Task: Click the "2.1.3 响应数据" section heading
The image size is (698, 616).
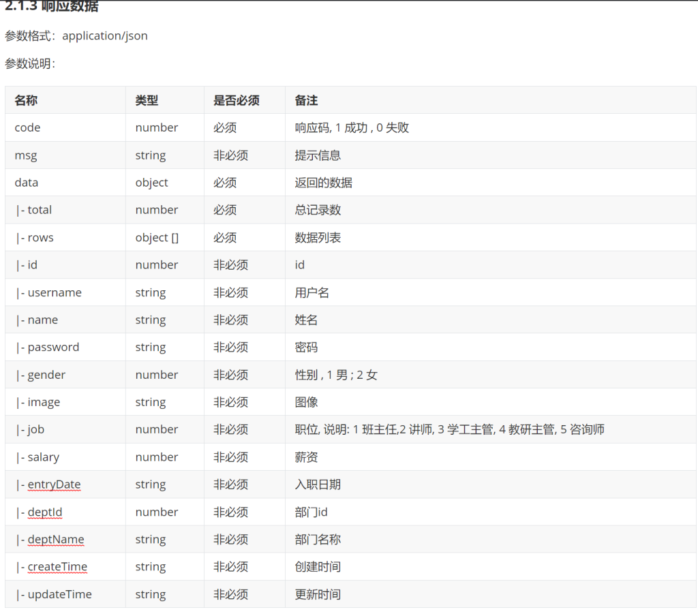Action: pyautogui.click(x=52, y=7)
